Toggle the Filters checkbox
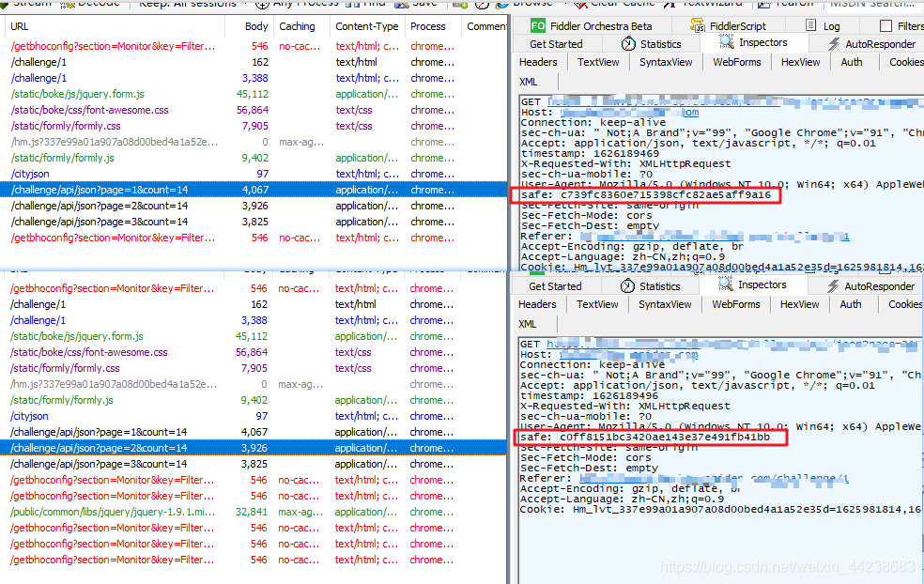Screen dimensions: 924x584 (885, 26)
